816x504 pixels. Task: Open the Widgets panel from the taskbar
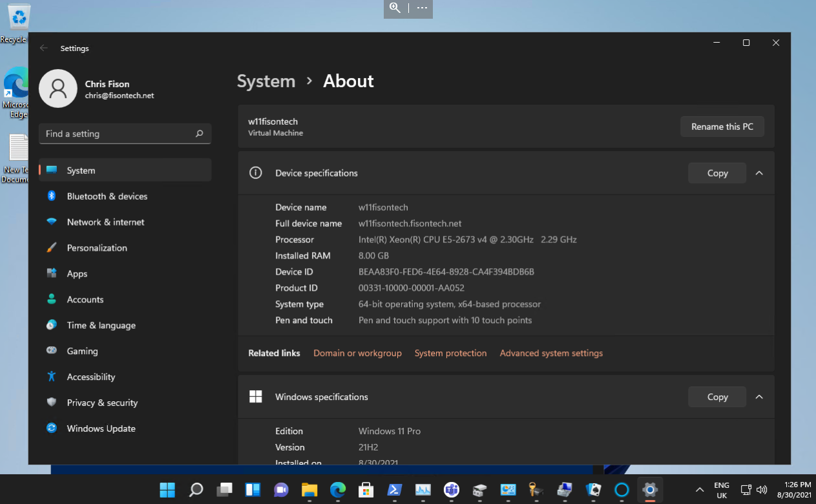253,490
